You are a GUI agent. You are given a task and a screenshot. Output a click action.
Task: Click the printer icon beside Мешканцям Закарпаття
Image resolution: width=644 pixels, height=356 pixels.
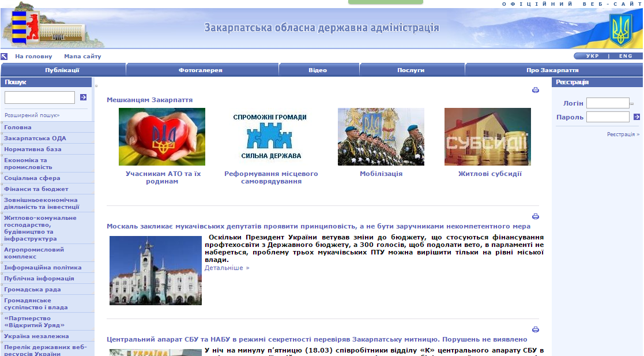[535, 90]
